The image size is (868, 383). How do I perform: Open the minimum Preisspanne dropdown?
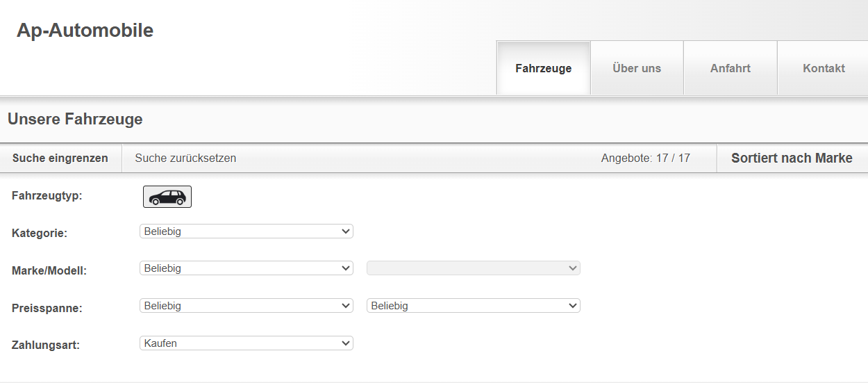247,306
